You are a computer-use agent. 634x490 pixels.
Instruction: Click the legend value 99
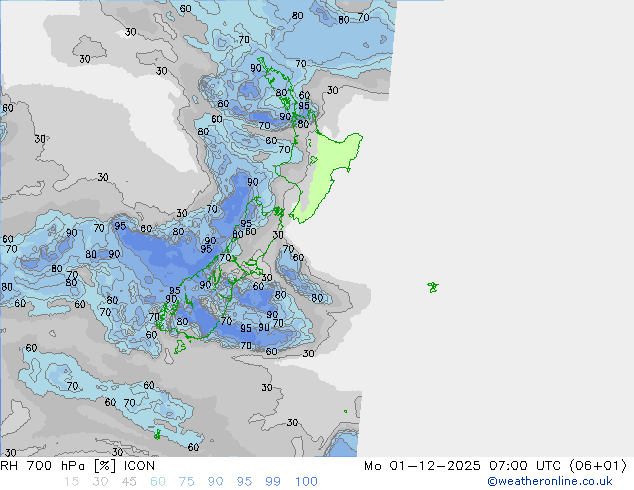273,482
